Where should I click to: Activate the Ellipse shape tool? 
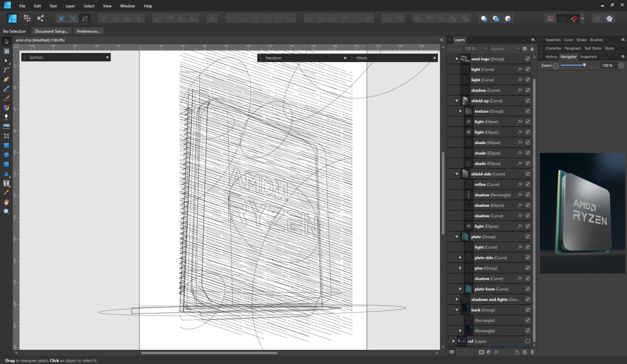[x=6, y=155]
